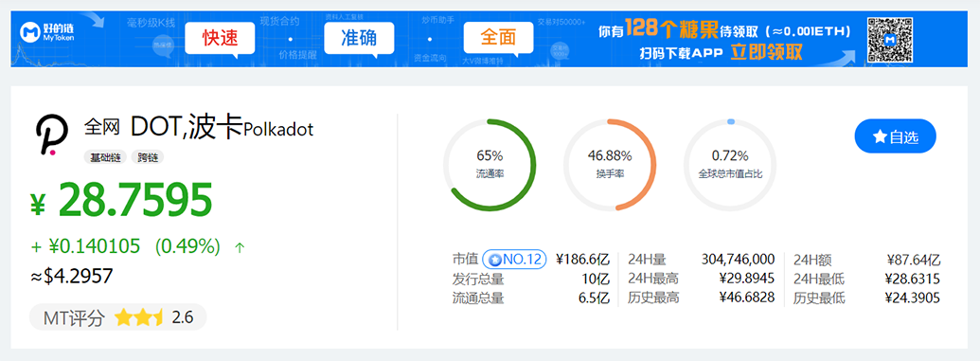Click the 65% 流通率 progress ring
The image size is (980, 361).
(490, 165)
